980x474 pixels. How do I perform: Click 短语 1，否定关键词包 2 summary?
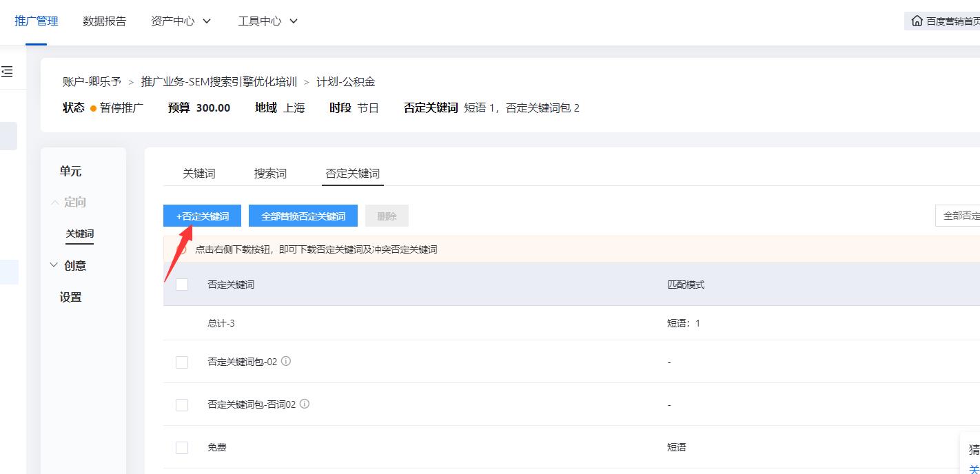tap(522, 108)
